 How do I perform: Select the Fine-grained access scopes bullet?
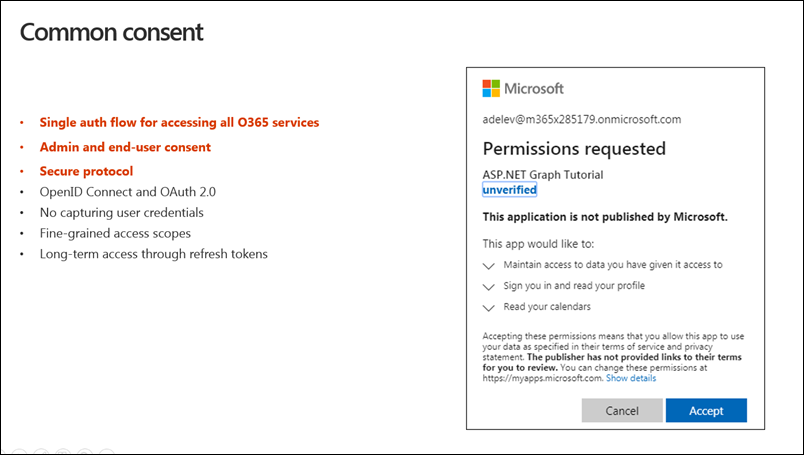pyautogui.click(x=115, y=233)
